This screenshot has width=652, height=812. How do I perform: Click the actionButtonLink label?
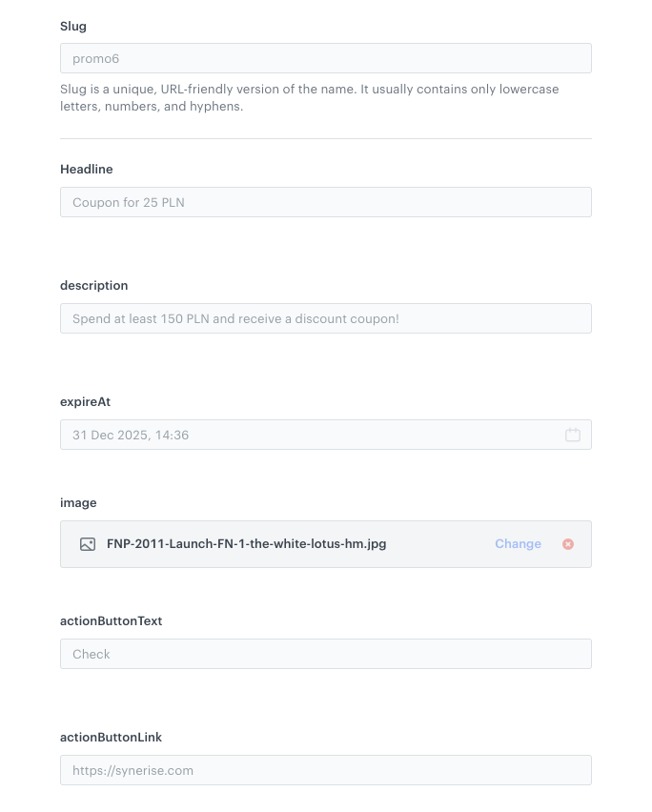tap(111, 737)
